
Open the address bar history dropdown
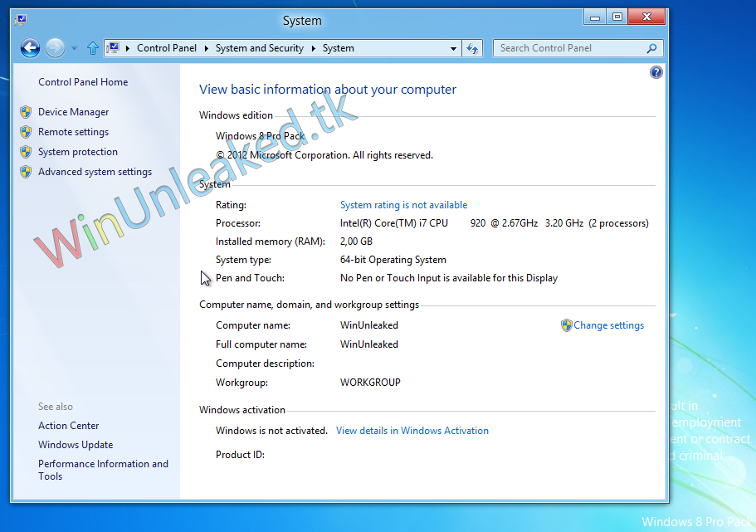[453, 48]
